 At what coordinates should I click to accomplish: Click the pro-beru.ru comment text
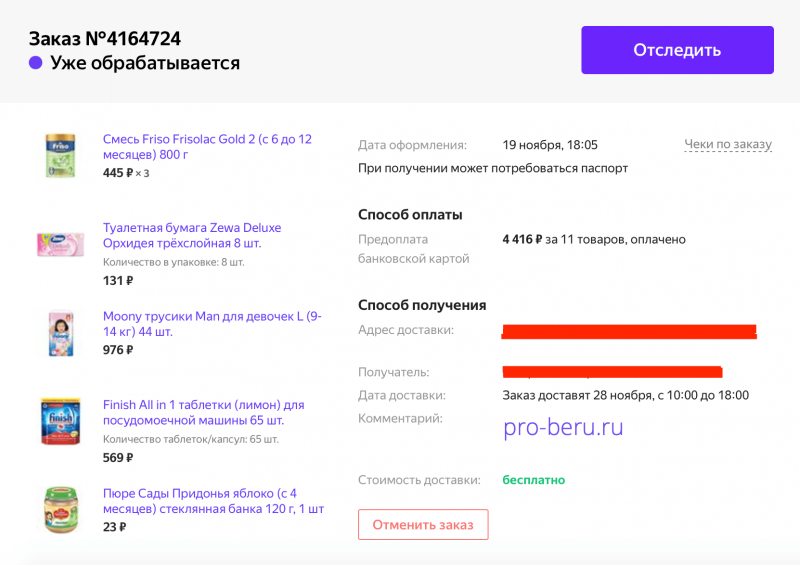tap(563, 427)
